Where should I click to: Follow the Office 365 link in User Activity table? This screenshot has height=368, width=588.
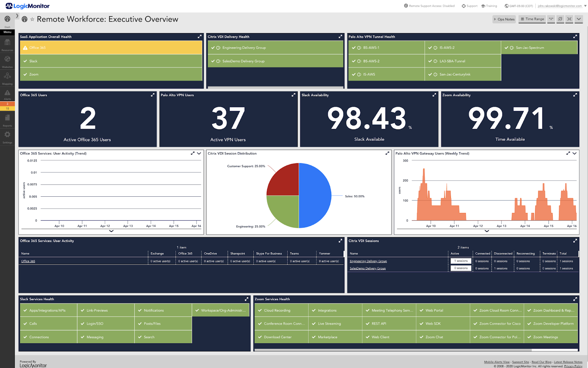click(28, 261)
